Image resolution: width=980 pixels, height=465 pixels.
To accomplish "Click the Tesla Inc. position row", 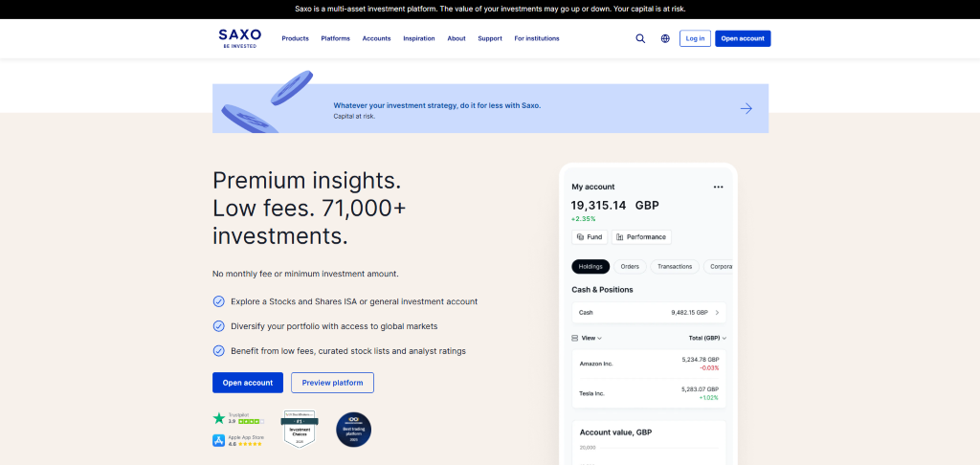I will click(x=650, y=393).
